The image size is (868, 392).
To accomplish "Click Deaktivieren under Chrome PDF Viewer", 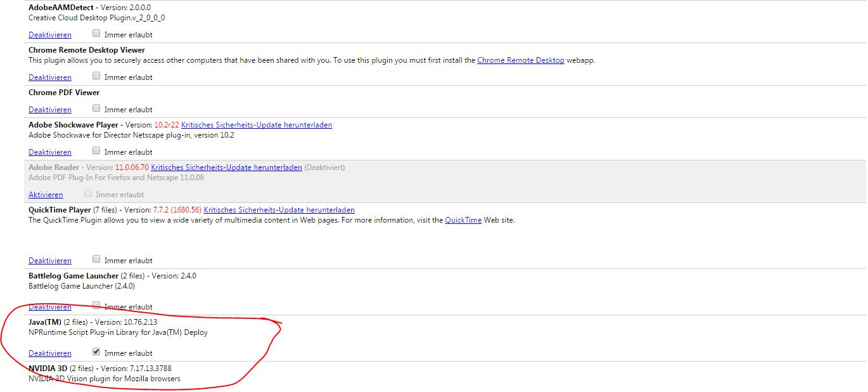I will pyautogui.click(x=50, y=110).
